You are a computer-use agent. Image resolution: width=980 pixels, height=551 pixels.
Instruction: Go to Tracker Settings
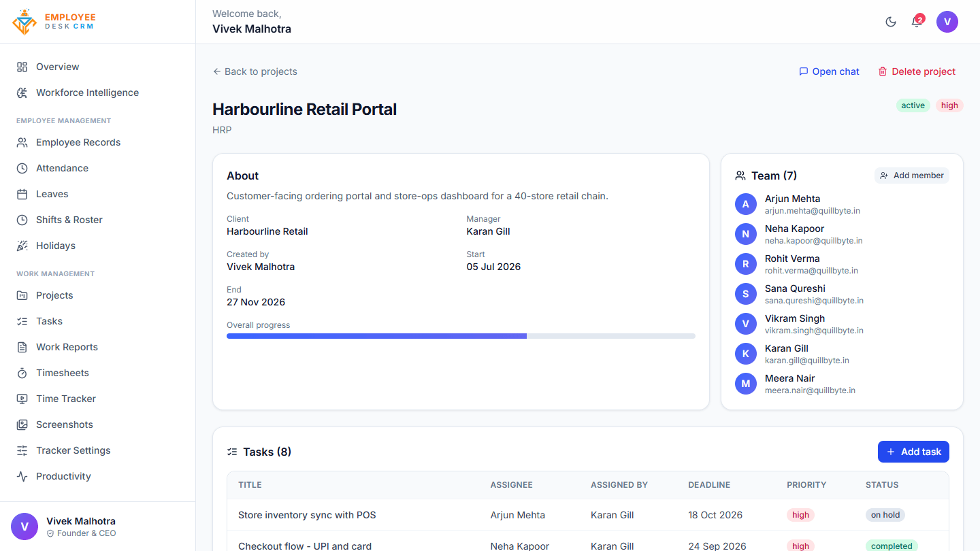point(98,450)
